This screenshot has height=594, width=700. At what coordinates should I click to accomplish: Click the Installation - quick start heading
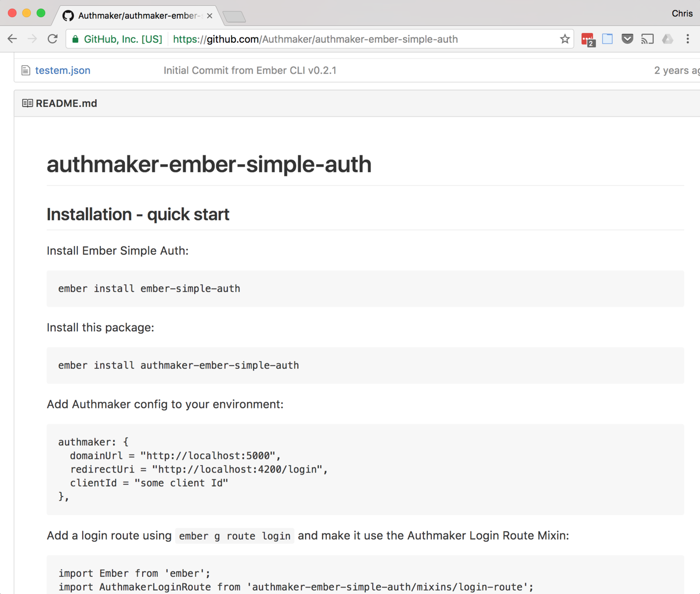pos(138,214)
